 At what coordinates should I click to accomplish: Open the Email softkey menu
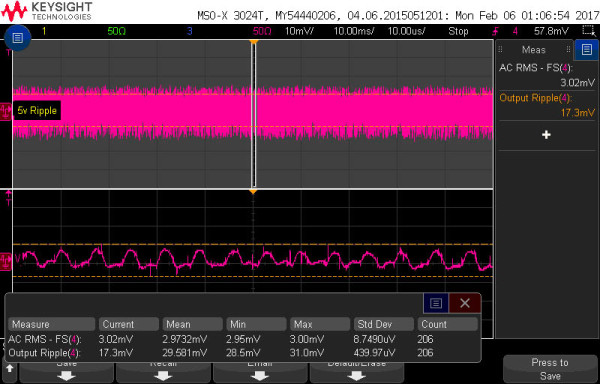click(260, 370)
